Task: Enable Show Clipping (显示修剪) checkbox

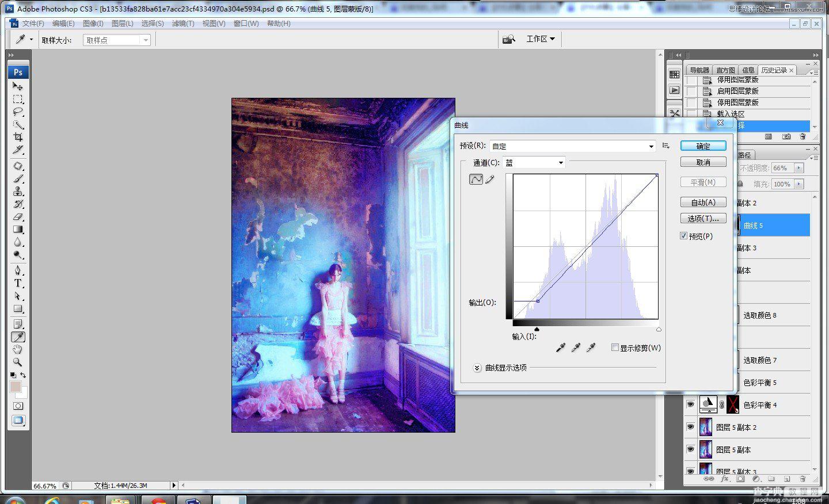Action: pyautogui.click(x=615, y=348)
